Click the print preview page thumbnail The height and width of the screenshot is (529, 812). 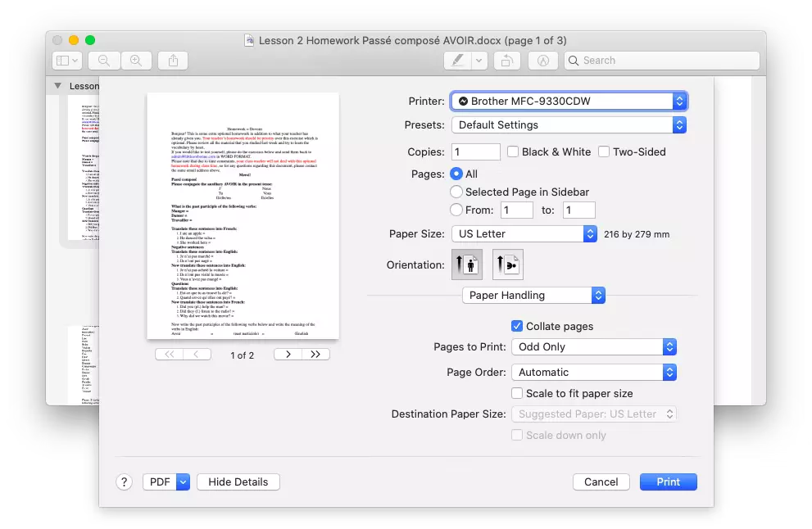[x=243, y=216]
